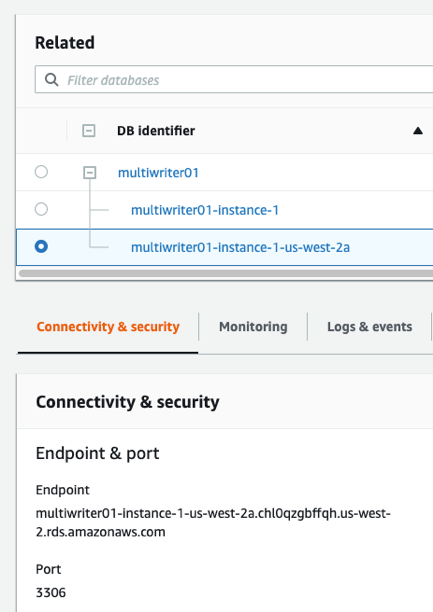Collapse the multiwriter01 cluster tree node
The height and width of the screenshot is (612, 433).
[x=90, y=172]
